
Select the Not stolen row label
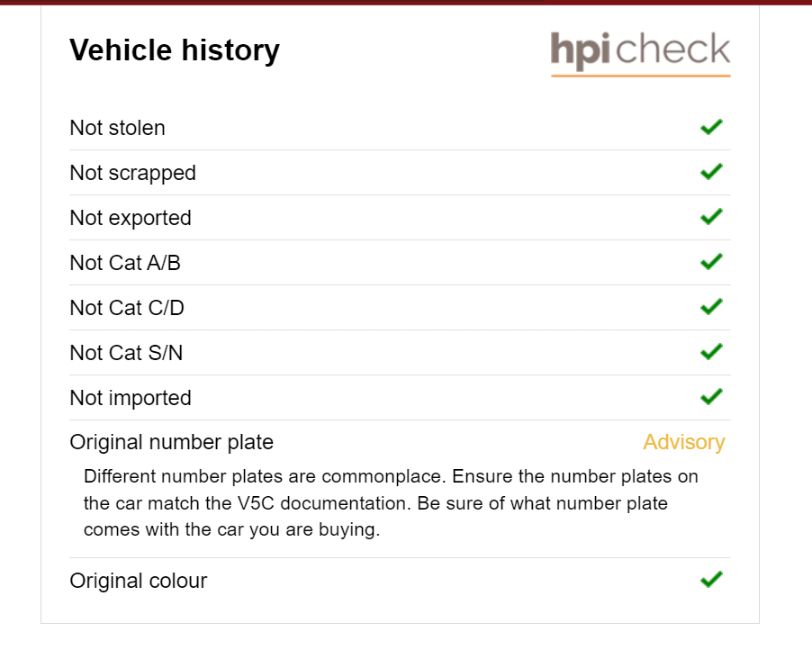click(117, 128)
